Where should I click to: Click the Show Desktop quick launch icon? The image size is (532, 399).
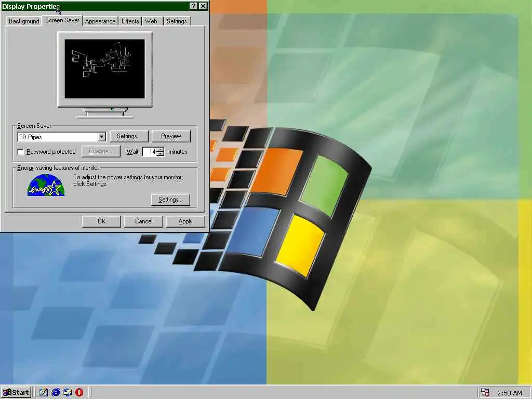(x=44, y=393)
